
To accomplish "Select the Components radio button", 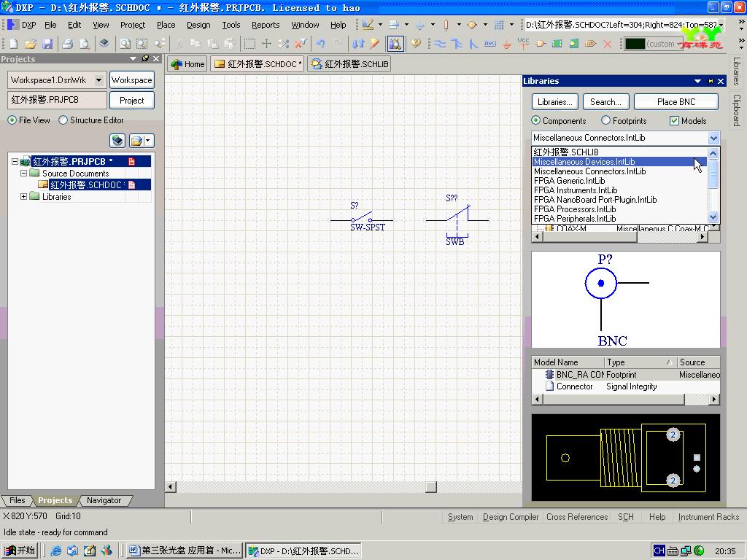I will (536, 120).
